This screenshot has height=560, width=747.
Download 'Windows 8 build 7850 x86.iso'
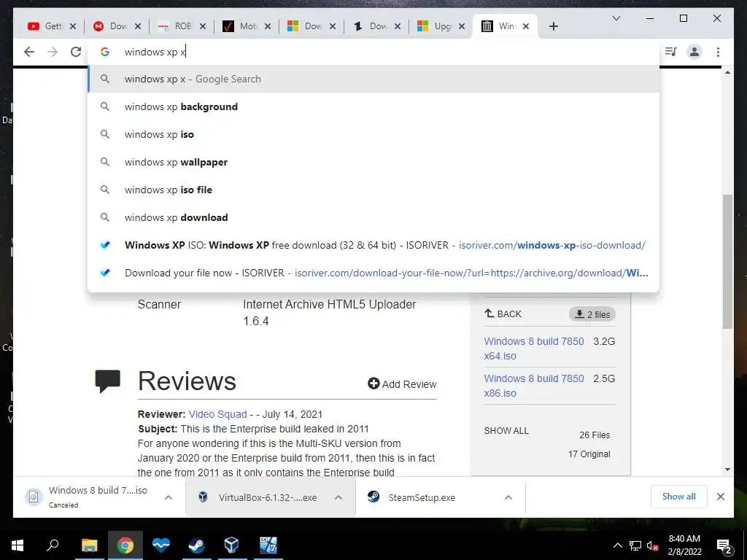coord(533,386)
